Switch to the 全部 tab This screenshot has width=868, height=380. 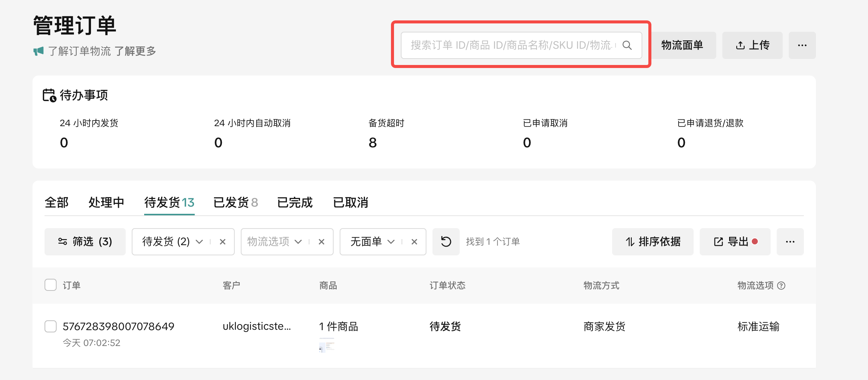57,202
